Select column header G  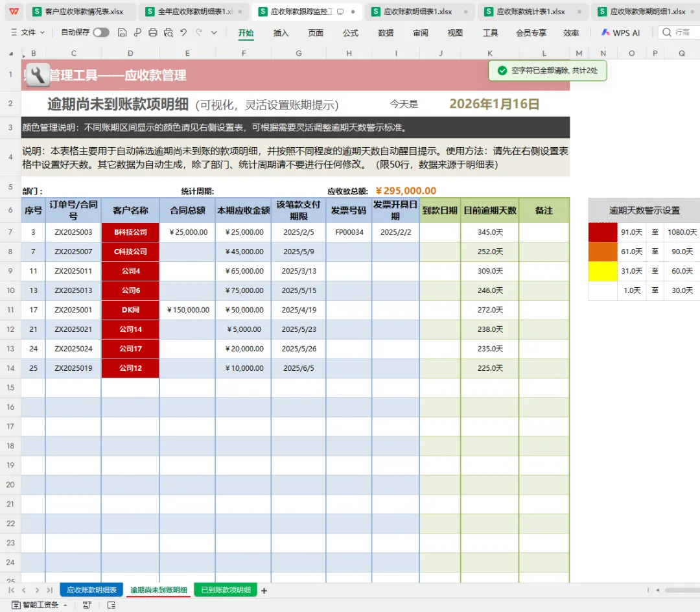coord(299,54)
